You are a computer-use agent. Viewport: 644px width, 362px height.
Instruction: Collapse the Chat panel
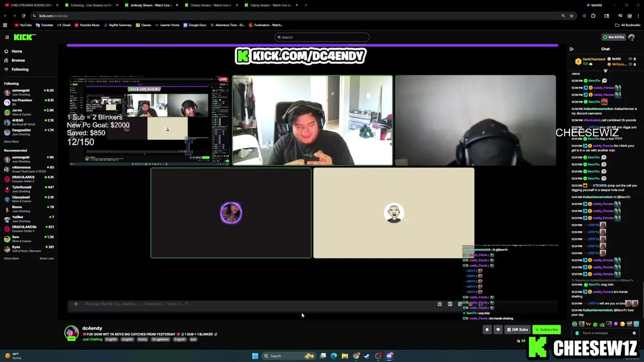(x=571, y=49)
